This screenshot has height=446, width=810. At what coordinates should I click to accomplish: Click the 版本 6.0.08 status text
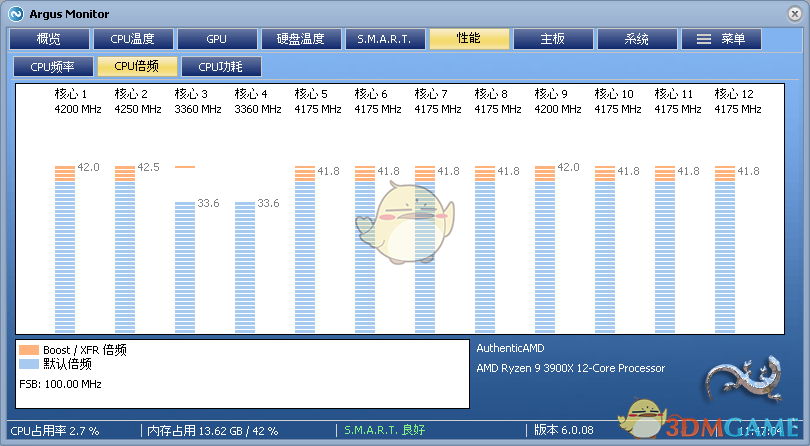click(564, 430)
